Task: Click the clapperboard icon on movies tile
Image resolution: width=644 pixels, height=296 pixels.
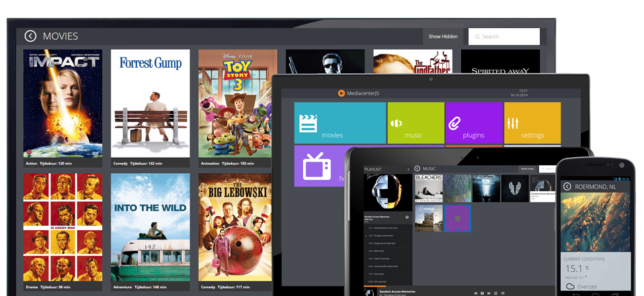Action: 308,124
